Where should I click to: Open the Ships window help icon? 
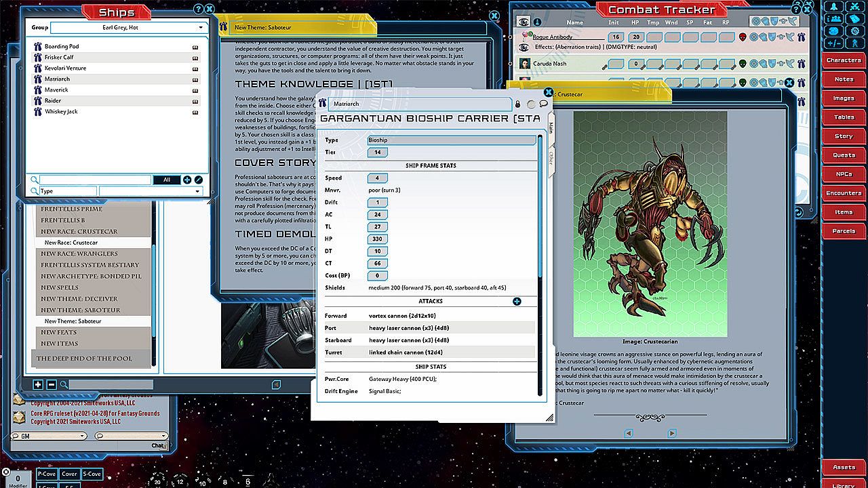(198, 9)
